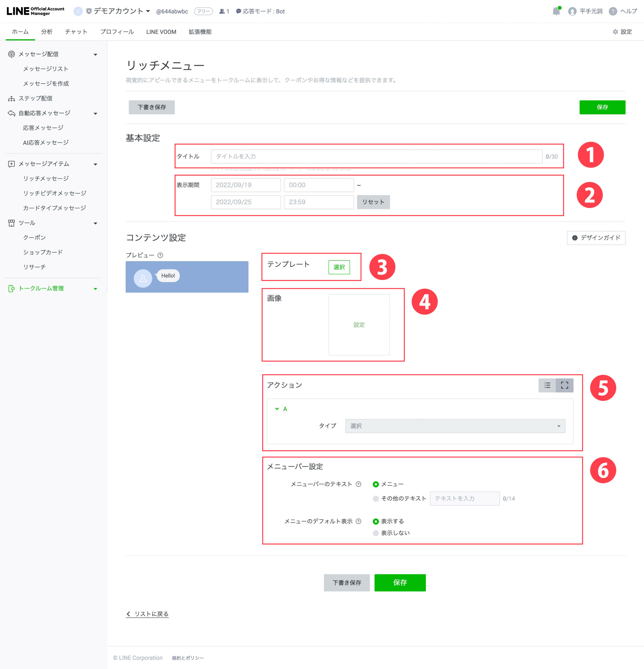Viewport: 644px width, 669px height.
Task: Open the 拡張機能 tab
Action: [x=200, y=32]
